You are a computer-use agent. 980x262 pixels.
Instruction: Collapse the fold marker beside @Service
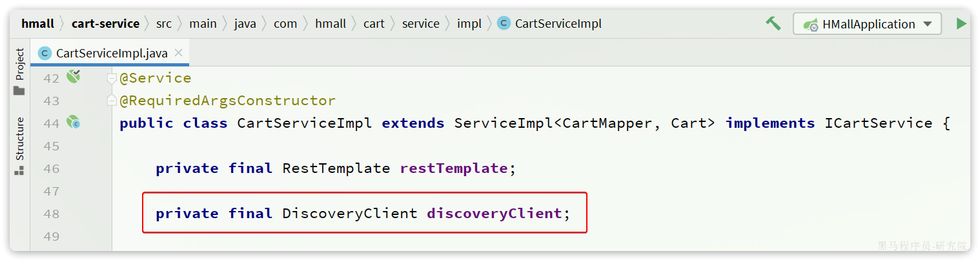(x=112, y=78)
